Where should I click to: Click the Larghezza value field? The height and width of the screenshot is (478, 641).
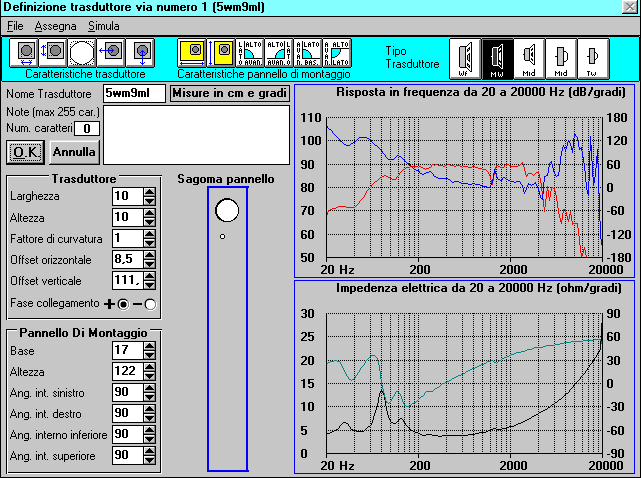click(128, 196)
